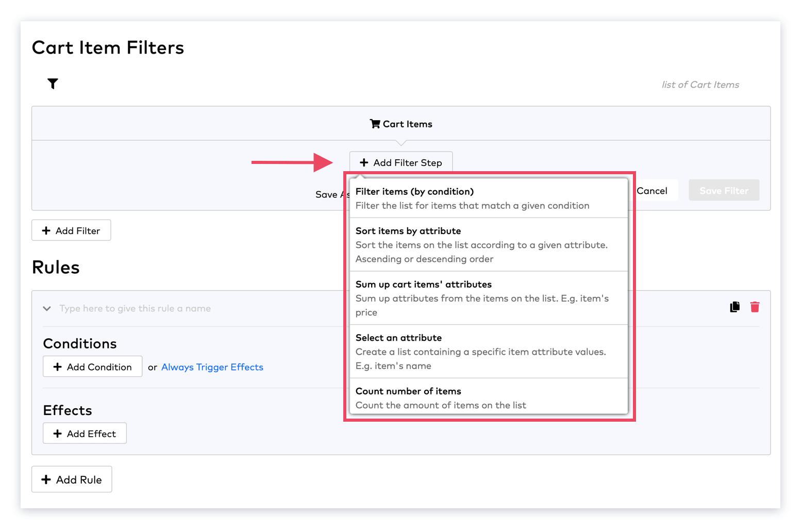The image size is (802, 532).
Task: Duplicate the rule using copy icon
Action: point(734,307)
